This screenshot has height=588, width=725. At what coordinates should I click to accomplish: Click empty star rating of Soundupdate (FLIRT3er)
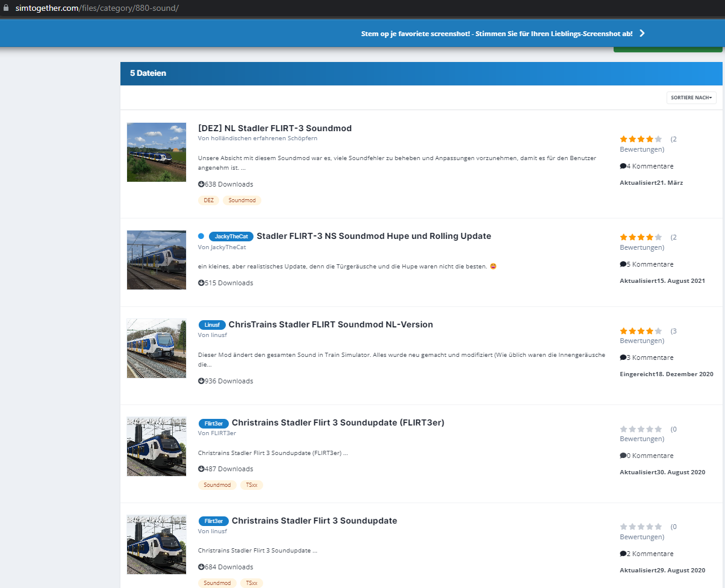point(641,429)
